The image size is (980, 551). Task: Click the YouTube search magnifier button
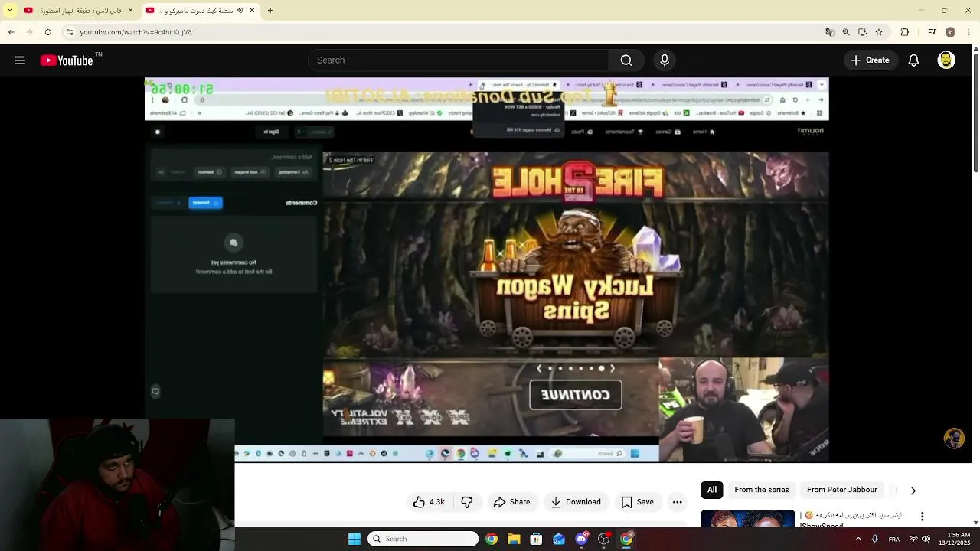tap(626, 60)
